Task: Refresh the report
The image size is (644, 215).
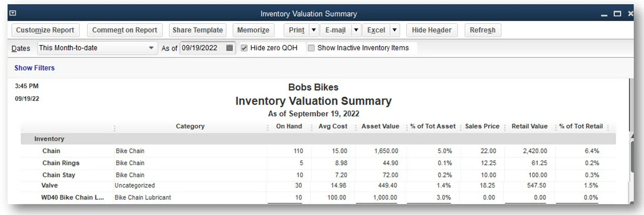Action: [x=483, y=30]
